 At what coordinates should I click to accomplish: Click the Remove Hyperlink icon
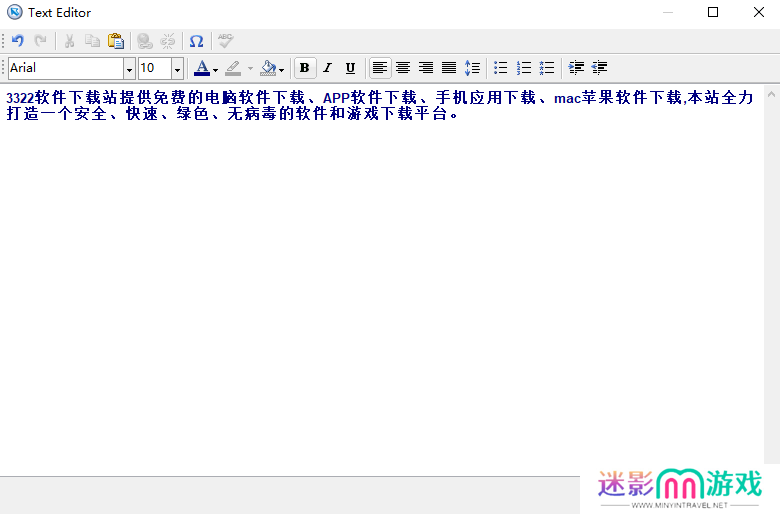[x=168, y=41]
